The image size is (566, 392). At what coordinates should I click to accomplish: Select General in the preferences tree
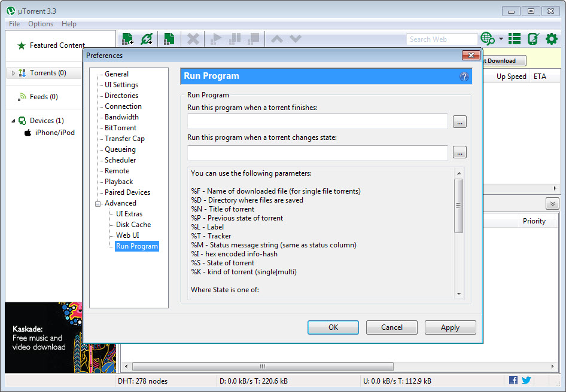[x=117, y=74]
